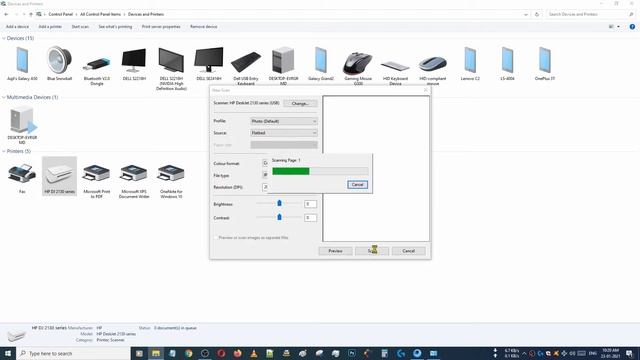Go to 'Control Panel' in the breadcrumb
640x360 pixels.
coord(60,14)
